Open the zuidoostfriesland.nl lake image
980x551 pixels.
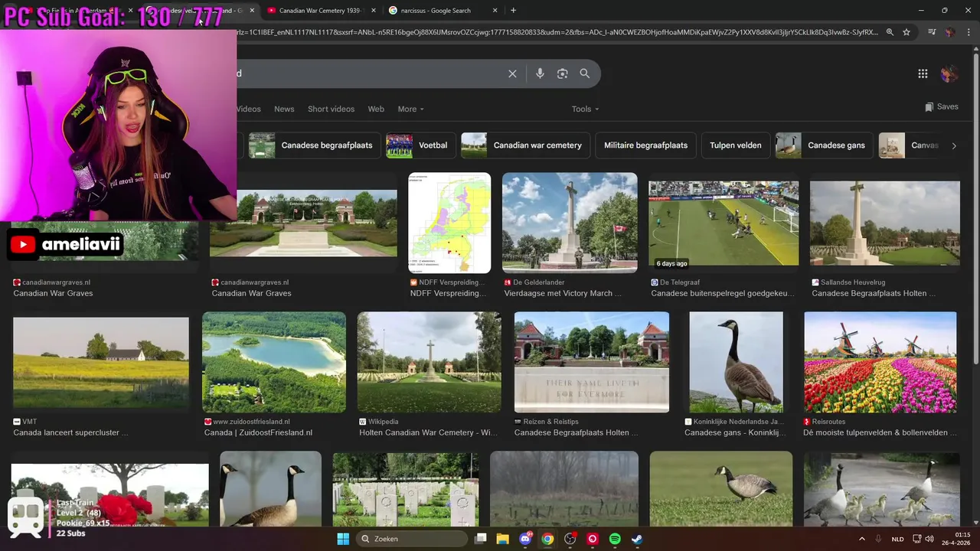pyautogui.click(x=274, y=362)
